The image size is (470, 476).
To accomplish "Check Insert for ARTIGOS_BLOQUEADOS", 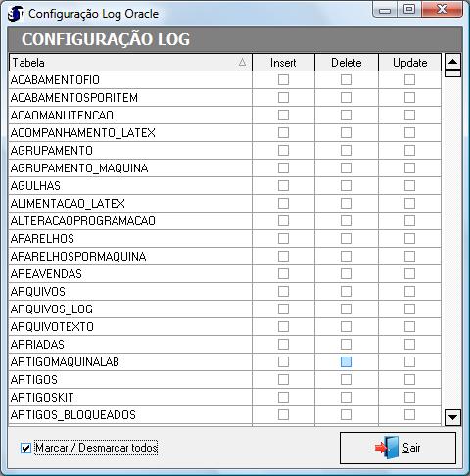I will (x=283, y=415).
